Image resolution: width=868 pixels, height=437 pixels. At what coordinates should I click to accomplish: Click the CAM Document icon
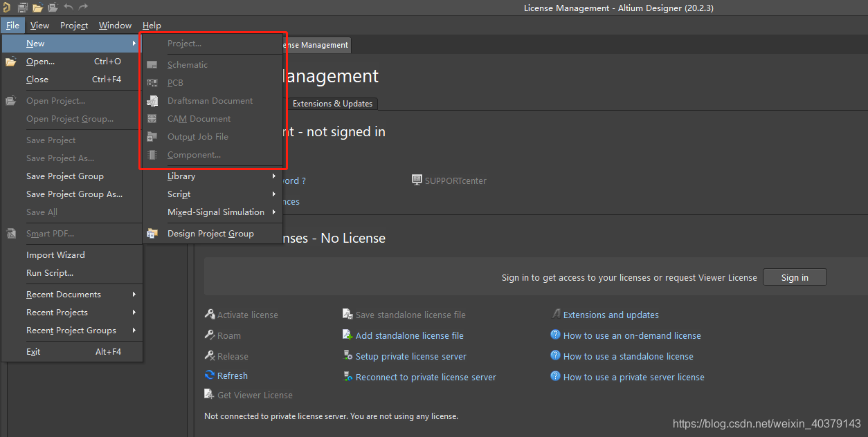[152, 119]
